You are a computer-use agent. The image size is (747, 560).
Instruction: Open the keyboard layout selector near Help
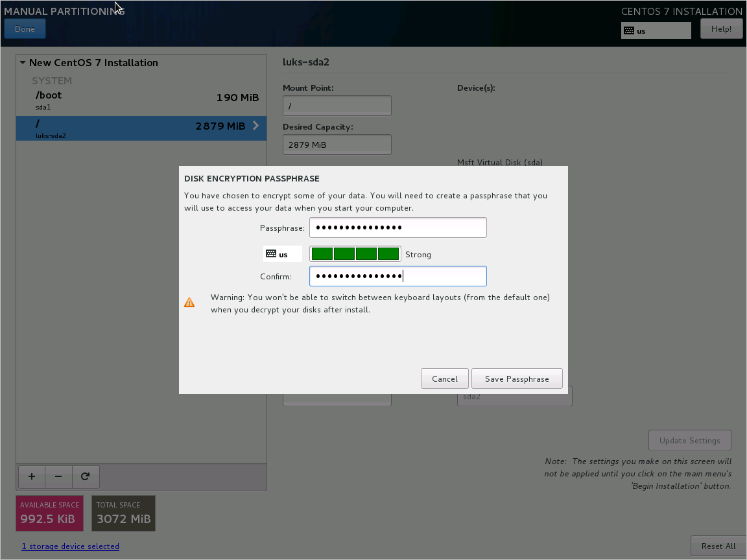click(656, 30)
